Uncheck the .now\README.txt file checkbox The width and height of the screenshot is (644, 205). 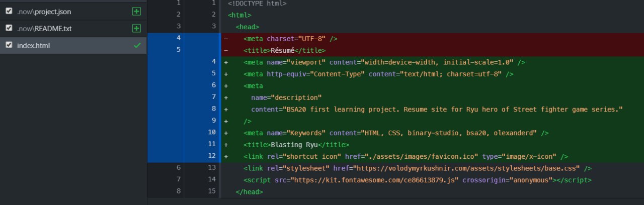coord(9,28)
